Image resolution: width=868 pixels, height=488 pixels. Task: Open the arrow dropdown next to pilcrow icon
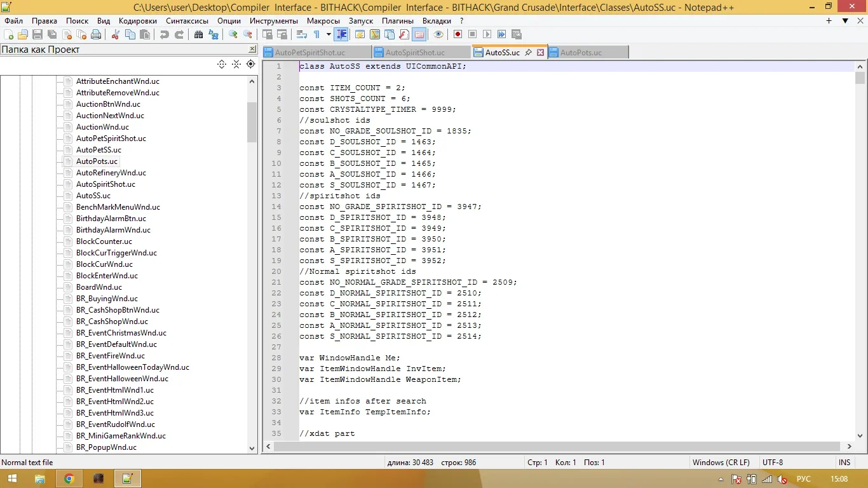329,34
